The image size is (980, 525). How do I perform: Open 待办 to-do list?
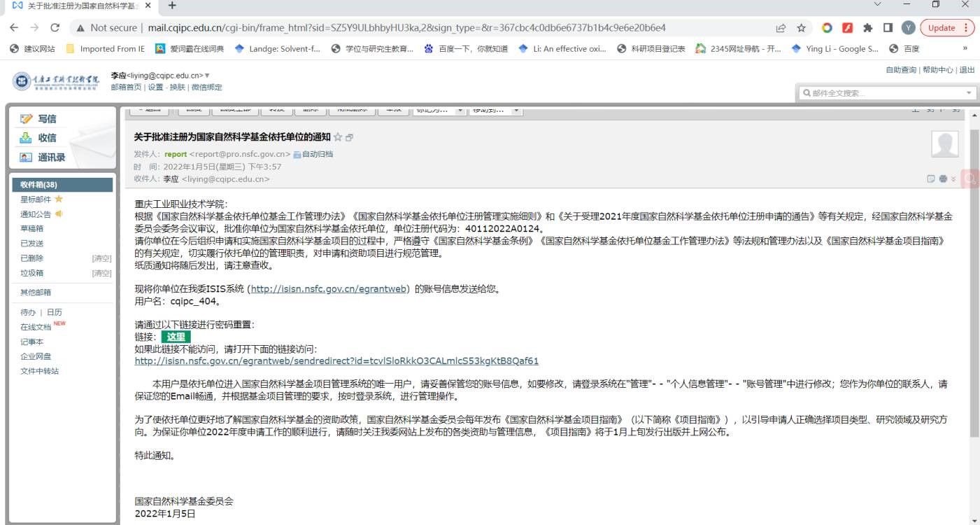coord(27,312)
